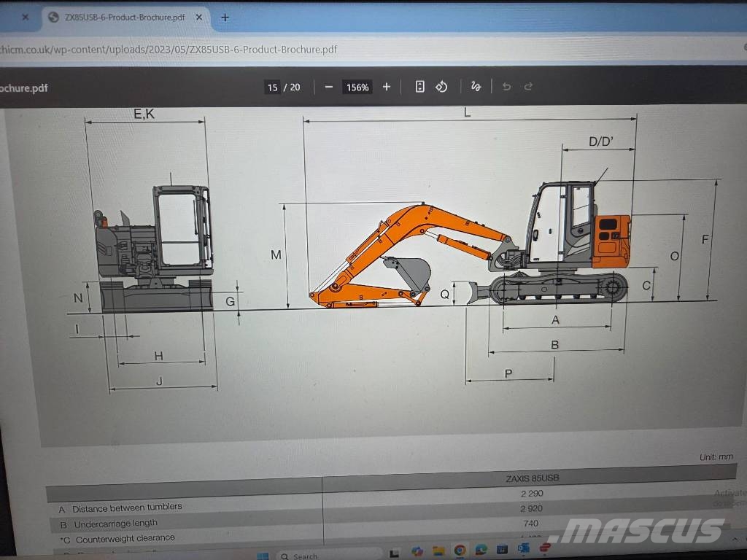Open File Explorer from the taskbar
The image size is (747, 560).
coord(438,551)
